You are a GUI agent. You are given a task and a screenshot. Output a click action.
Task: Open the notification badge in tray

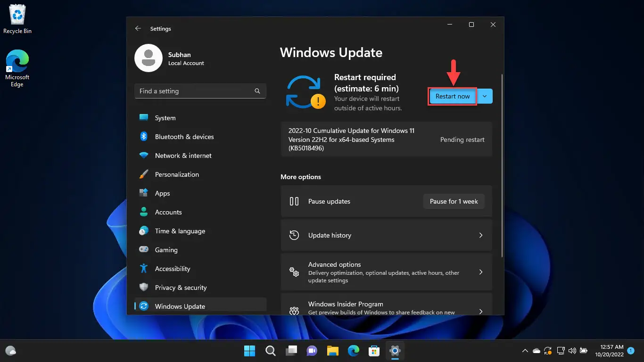click(631, 351)
